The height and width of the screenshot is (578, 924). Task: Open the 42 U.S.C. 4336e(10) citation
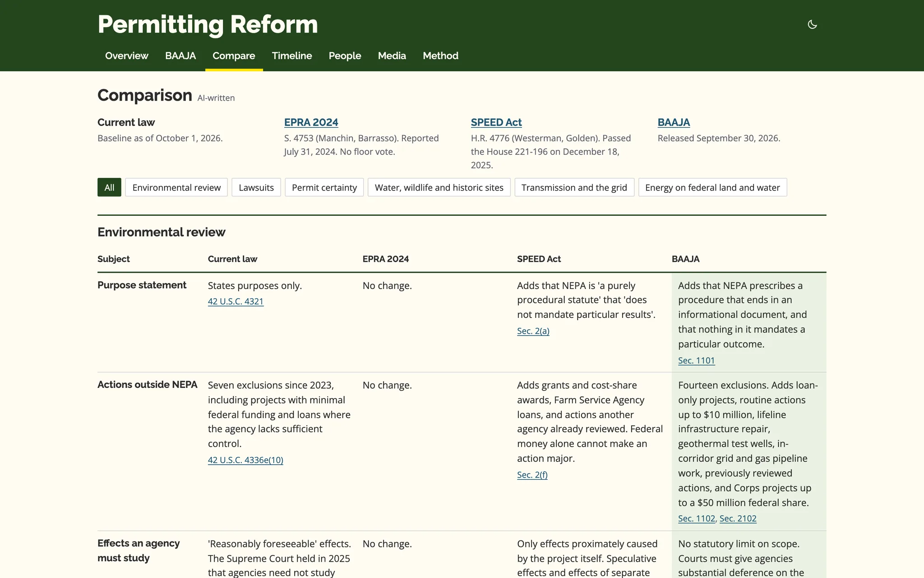click(245, 460)
